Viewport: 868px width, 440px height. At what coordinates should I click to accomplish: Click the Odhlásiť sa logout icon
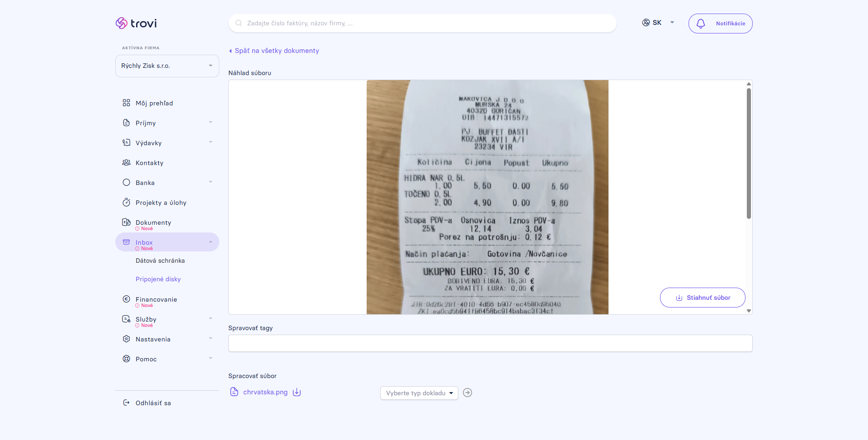[x=127, y=402]
